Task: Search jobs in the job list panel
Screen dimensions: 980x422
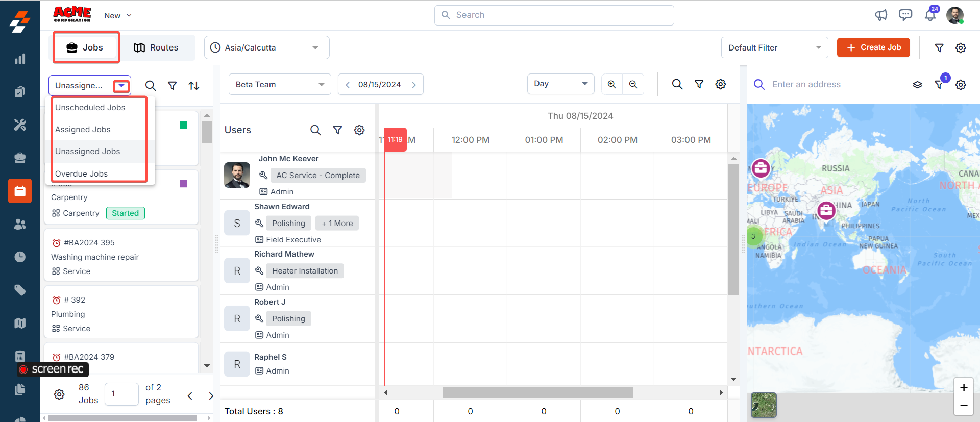Action: 151,86
